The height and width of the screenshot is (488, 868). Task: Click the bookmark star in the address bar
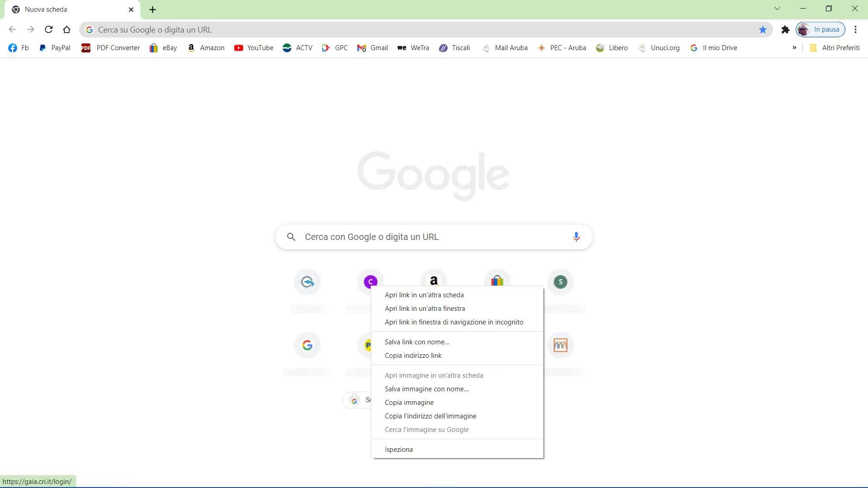click(763, 29)
